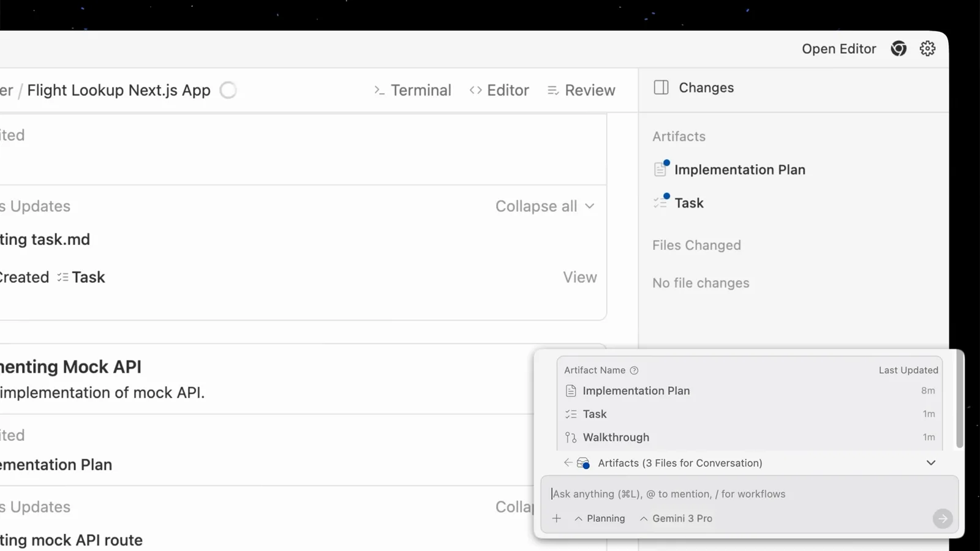Click the Last Updated column header
Image resolution: width=980 pixels, height=551 pixels.
908,370
